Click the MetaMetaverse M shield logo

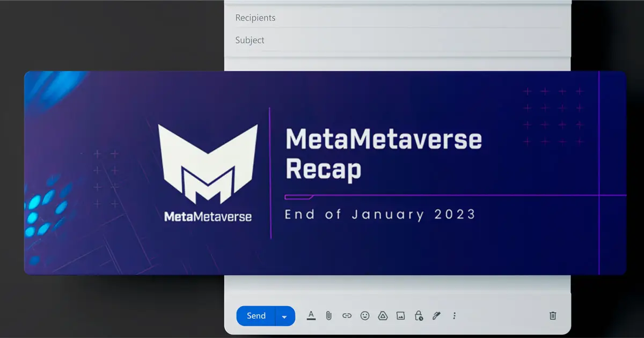[208, 164]
